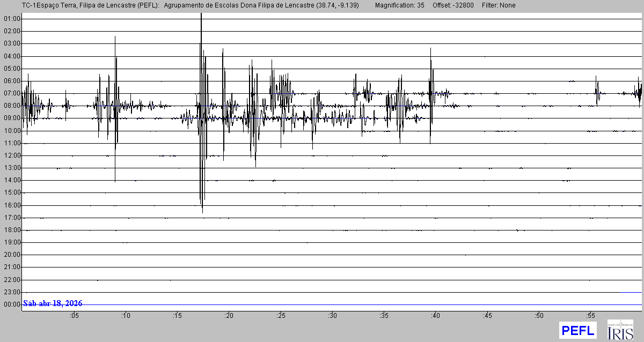This screenshot has height=342, width=644.
Task: Click the blue date label Sáb abr 18, 2026
Action: pyautogui.click(x=53, y=303)
